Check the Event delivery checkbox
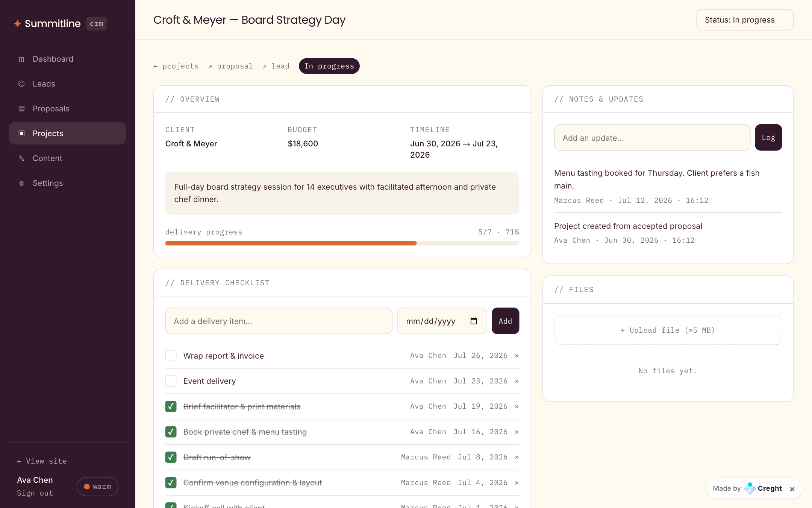 tap(171, 381)
